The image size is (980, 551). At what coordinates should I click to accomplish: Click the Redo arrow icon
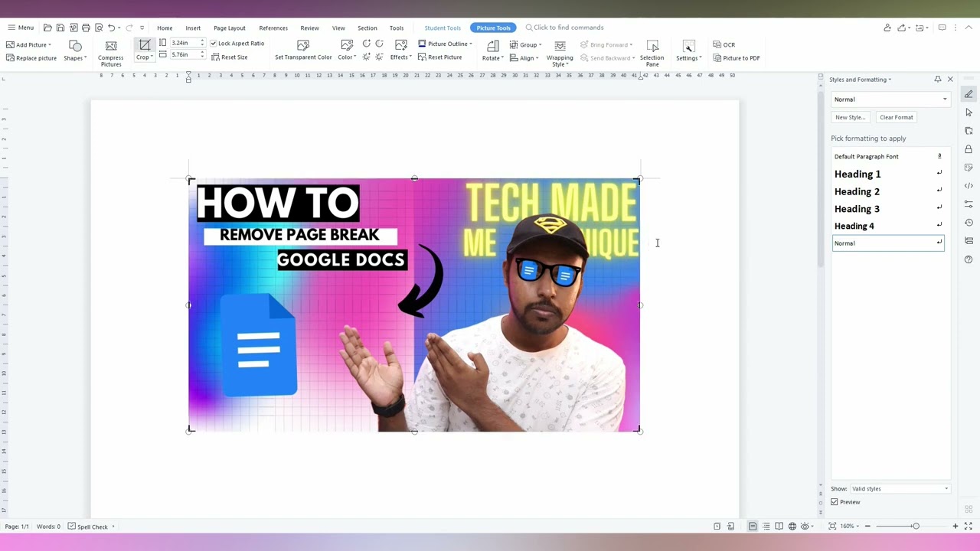[129, 28]
